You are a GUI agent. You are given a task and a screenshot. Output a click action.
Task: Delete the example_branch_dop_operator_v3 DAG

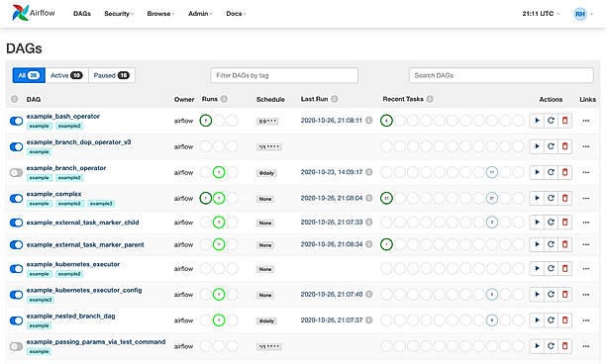564,146
